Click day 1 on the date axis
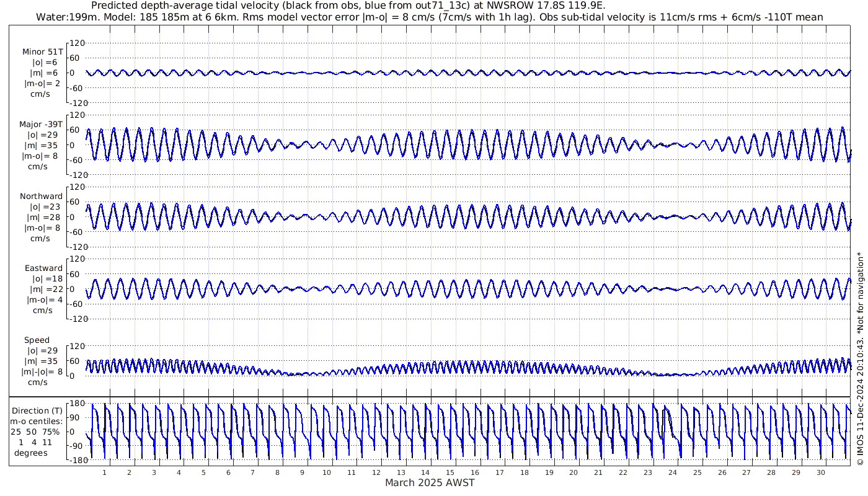 tap(104, 472)
